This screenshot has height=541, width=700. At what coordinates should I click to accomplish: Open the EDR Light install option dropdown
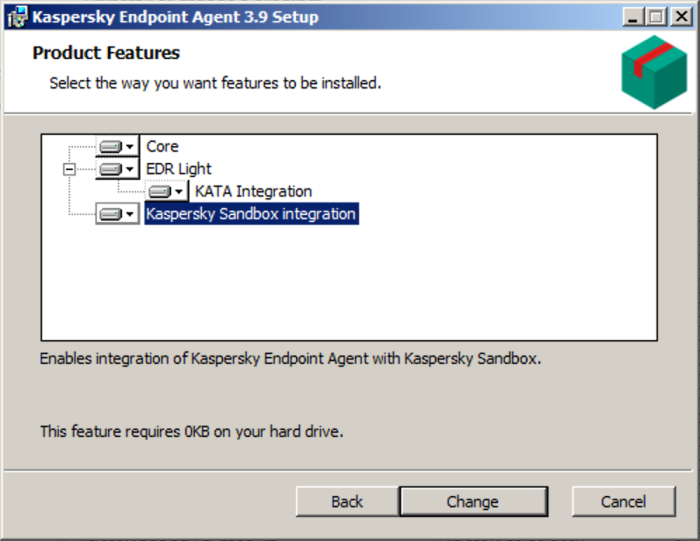point(117,169)
